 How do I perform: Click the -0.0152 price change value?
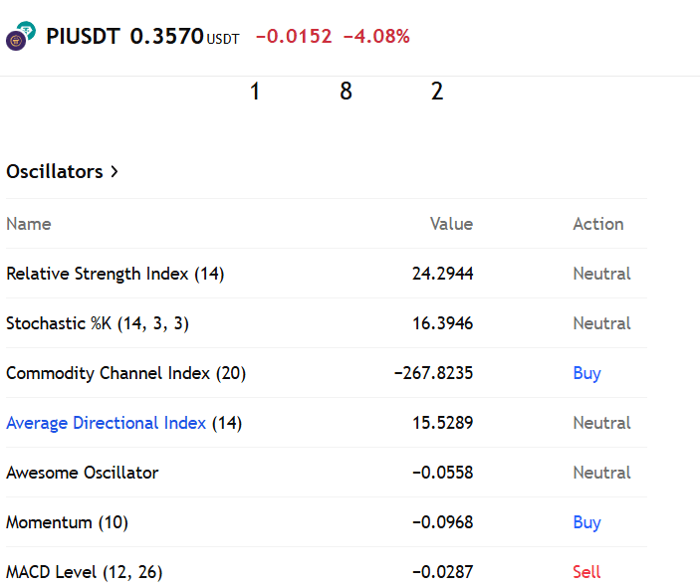pos(294,37)
